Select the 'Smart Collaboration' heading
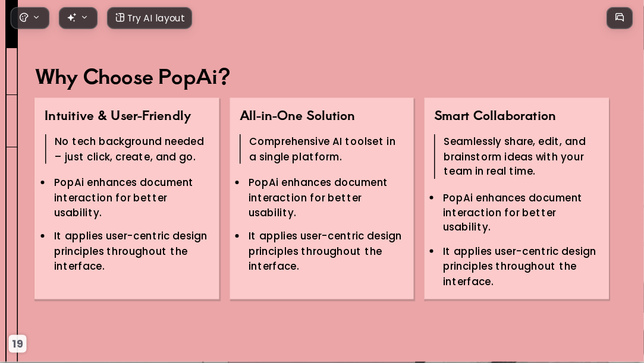Image resolution: width=644 pixels, height=363 pixels. coord(495,116)
